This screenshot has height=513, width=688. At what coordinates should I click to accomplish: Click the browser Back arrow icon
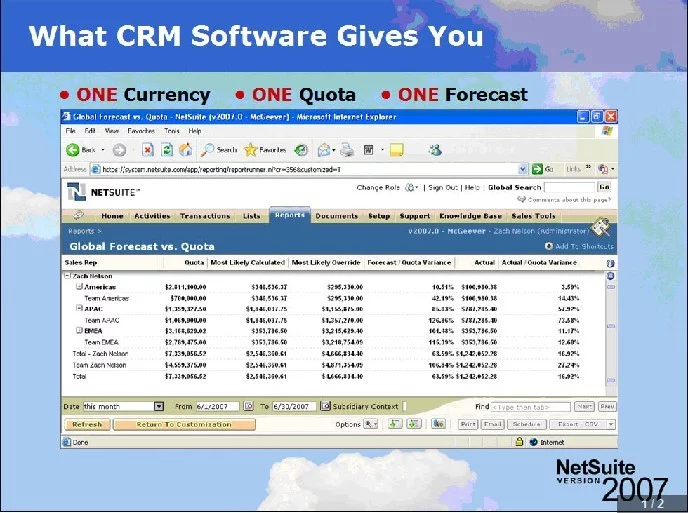(72, 150)
